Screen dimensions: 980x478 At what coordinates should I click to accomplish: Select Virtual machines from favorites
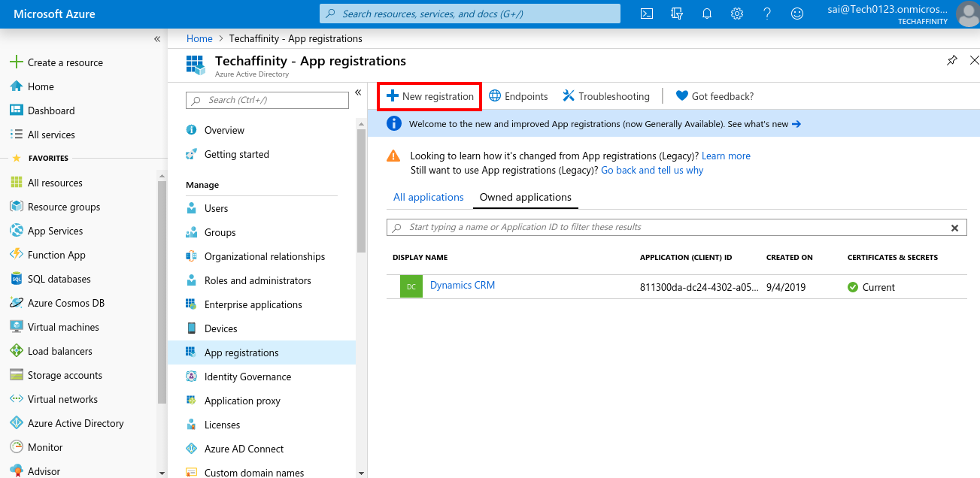(62, 327)
